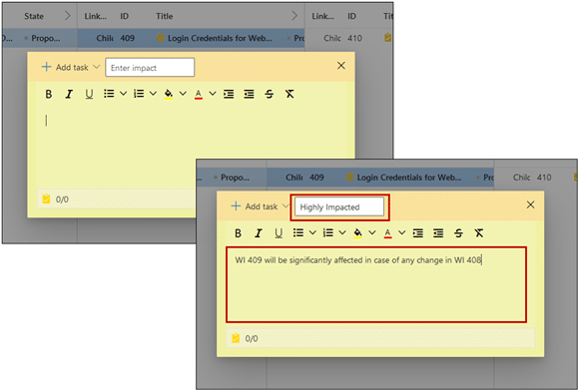Click Add task in lower note

[255, 206]
